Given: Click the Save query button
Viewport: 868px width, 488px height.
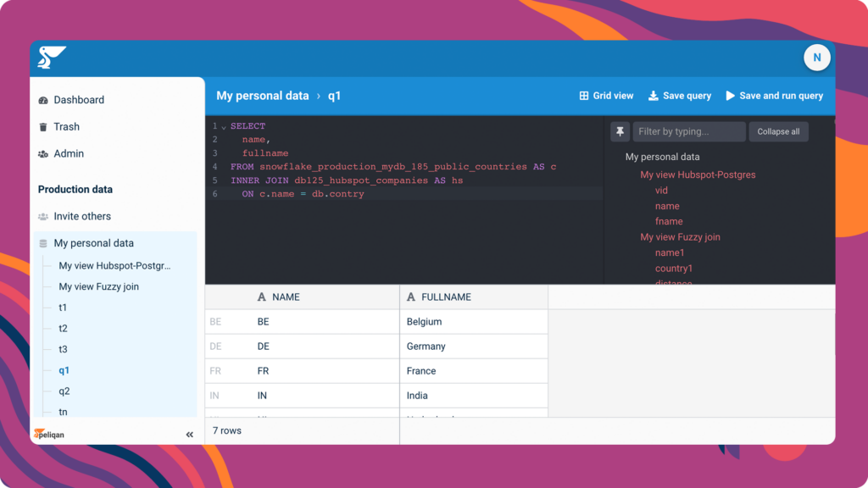Looking at the screenshot, I should tap(679, 96).
